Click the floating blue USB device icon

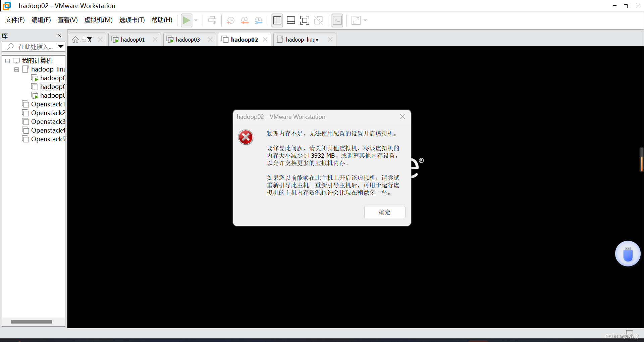(x=628, y=254)
